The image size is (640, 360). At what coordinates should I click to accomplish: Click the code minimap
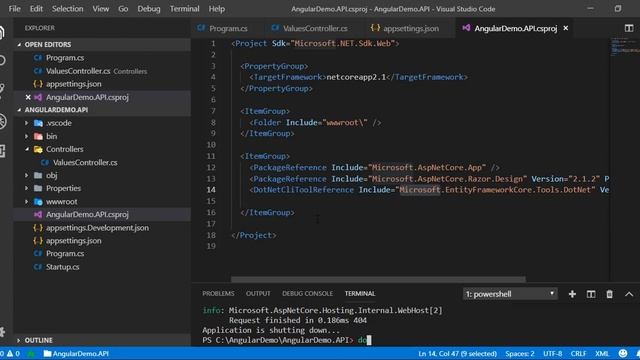pos(625,47)
